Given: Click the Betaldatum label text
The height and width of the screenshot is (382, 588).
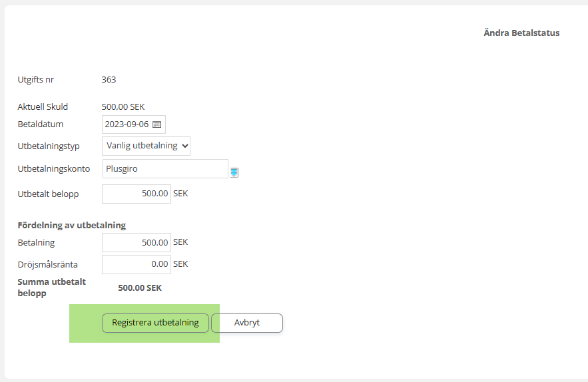Looking at the screenshot, I should pyautogui.click(x=41, y=124).
